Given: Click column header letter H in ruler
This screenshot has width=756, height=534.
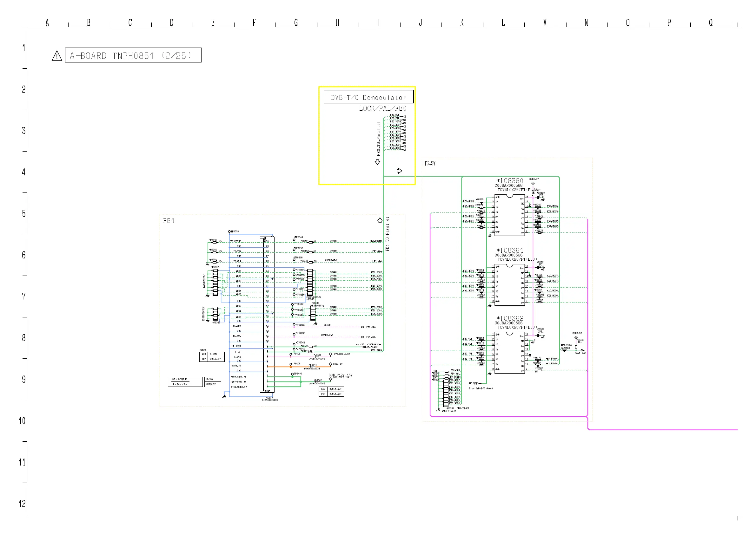Looking at the screenshot, I should 337,23.
